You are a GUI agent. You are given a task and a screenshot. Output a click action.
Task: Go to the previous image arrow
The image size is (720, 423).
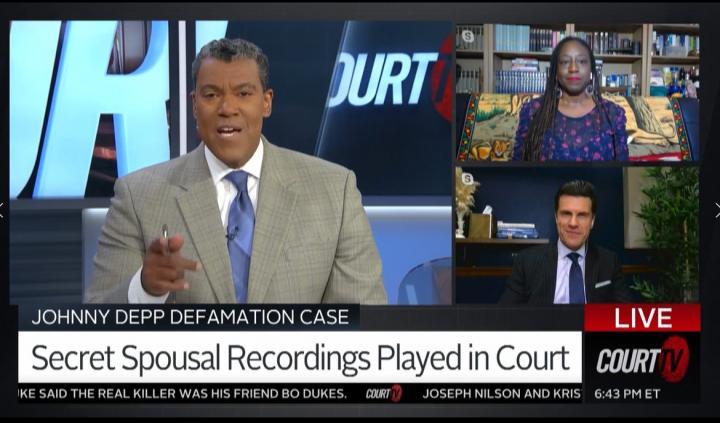click(x=2, y=210)
